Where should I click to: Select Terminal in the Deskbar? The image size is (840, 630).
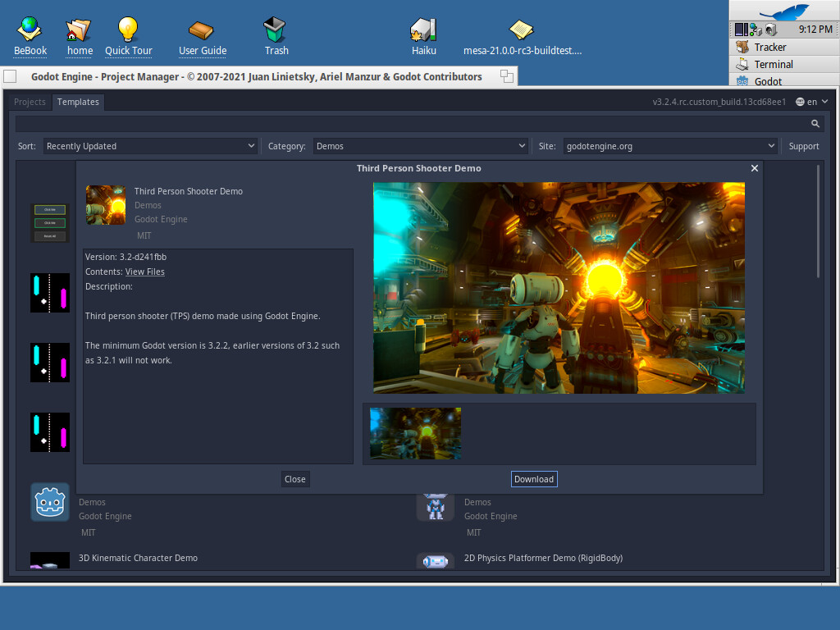[784, 64]
